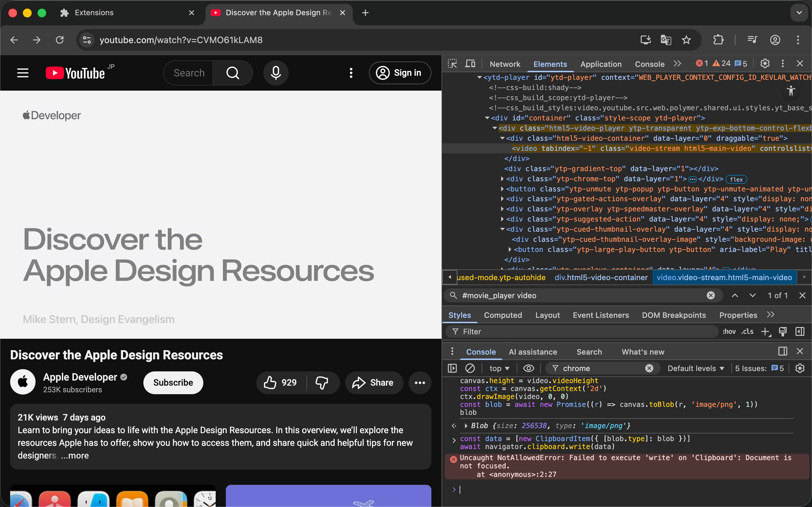Toggle the .cls element classes panel
812x507 pixels.
click(x=747, y=332)
